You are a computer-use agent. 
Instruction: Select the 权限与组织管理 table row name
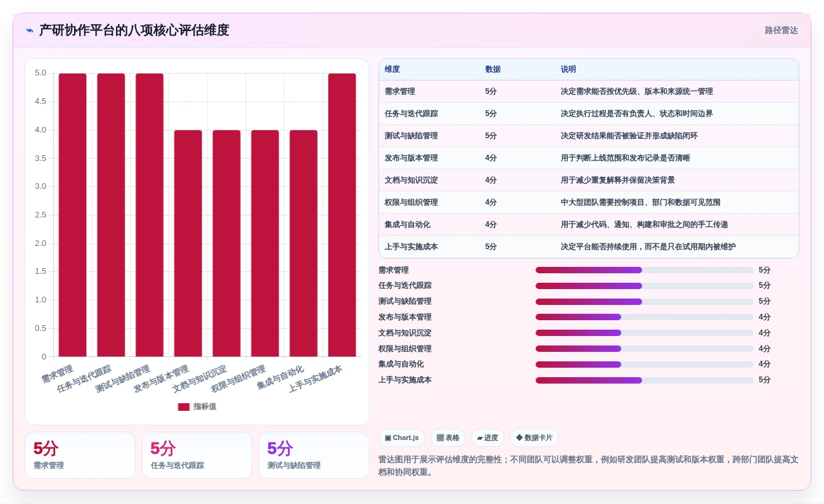coord(411,203)
